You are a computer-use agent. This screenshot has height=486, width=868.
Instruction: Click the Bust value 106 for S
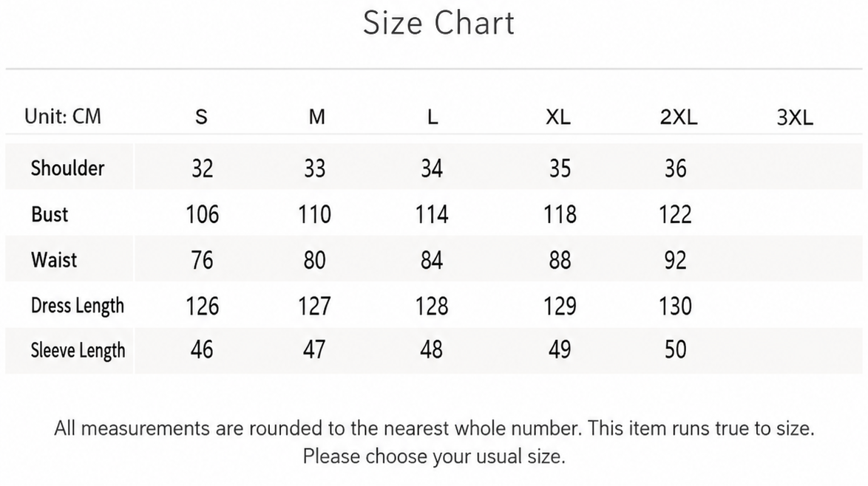(x=202, y=214)
